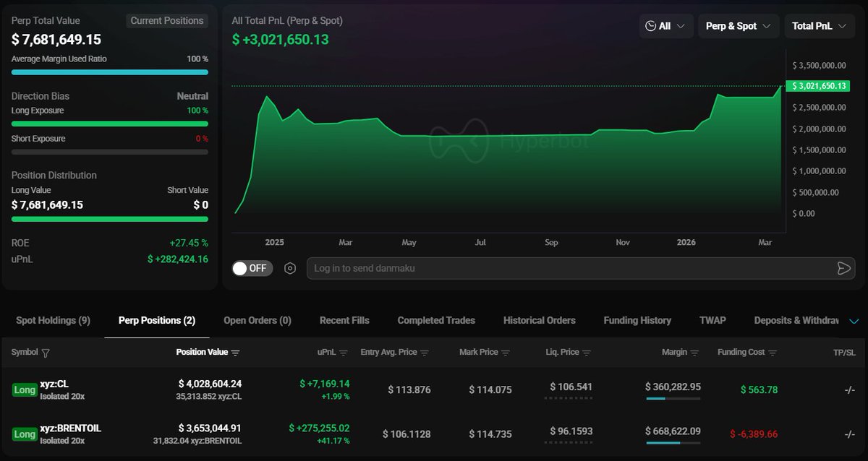This screenshot has width=868, height=461.
Task: Click liquidation price $ 106.541
Action: point(571,387)
